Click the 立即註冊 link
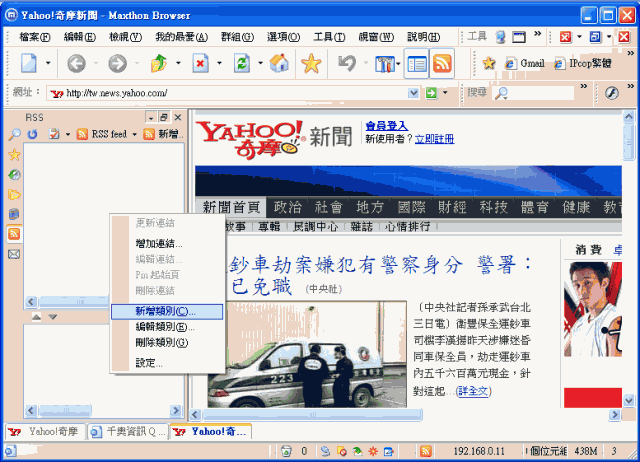Image resolution: width=640 pixels, height=462 pixels. pyautogui.click(x=434, y=139)
